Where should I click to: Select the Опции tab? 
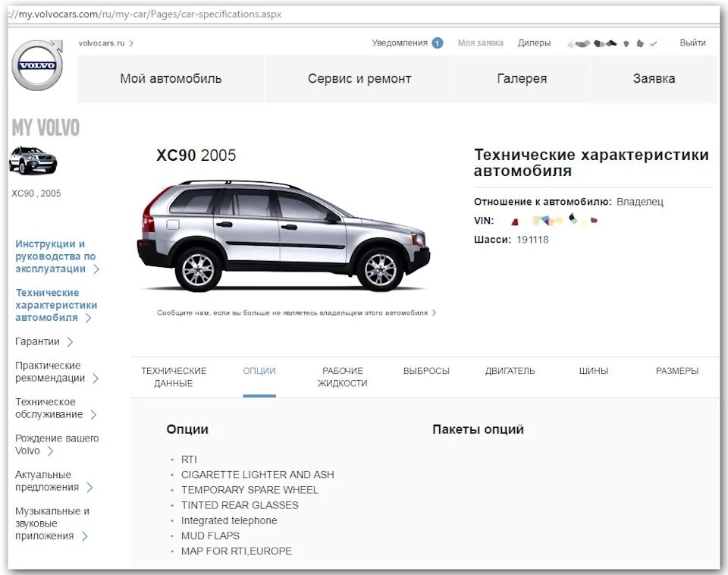259,371
